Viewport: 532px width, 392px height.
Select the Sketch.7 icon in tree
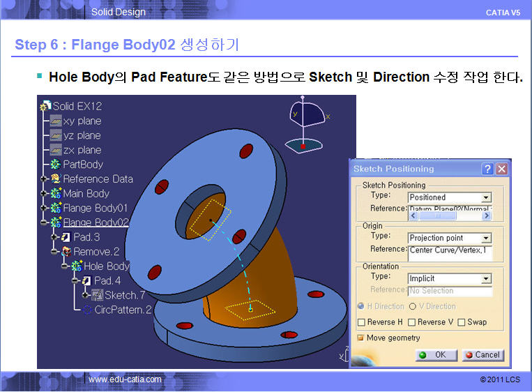97,295
